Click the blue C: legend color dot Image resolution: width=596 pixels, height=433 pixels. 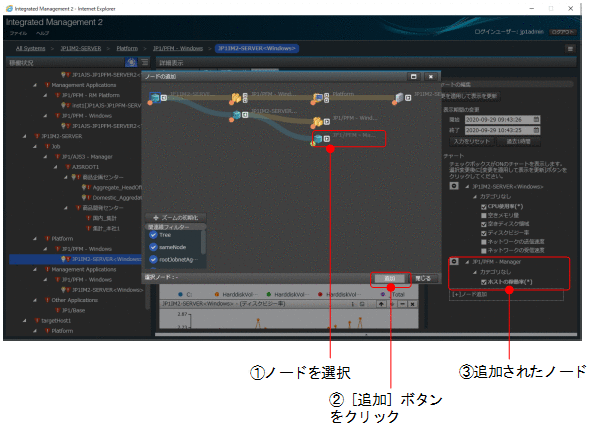180,294
